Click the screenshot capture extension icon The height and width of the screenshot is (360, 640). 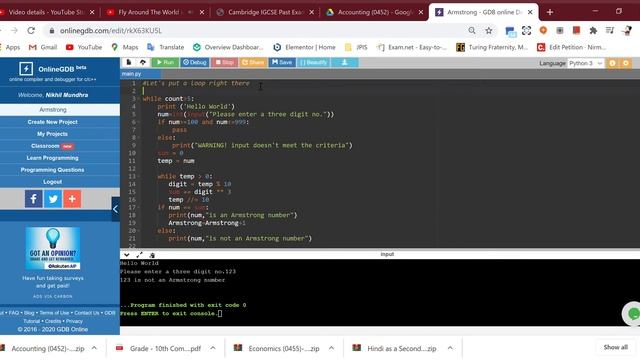click(527, 30)
